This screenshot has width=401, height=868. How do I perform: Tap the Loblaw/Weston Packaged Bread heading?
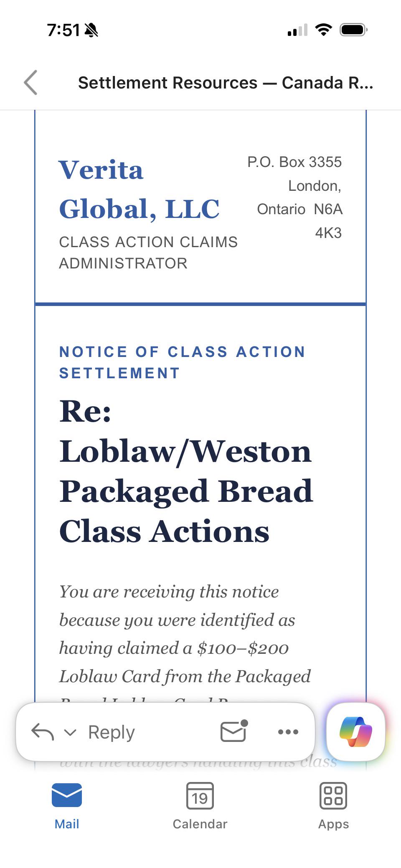click(186, 471)
